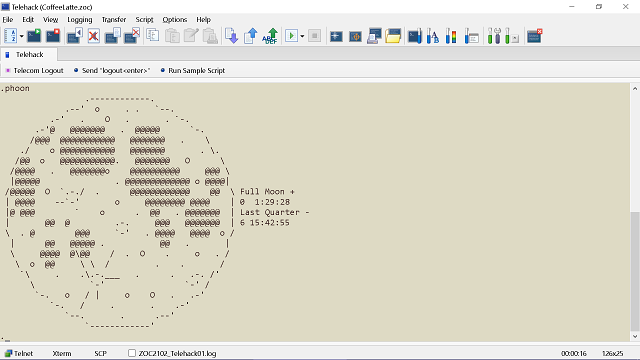
Task: Click the terminal vertical scrollbar thumb
Action: [x=635, y=271]
